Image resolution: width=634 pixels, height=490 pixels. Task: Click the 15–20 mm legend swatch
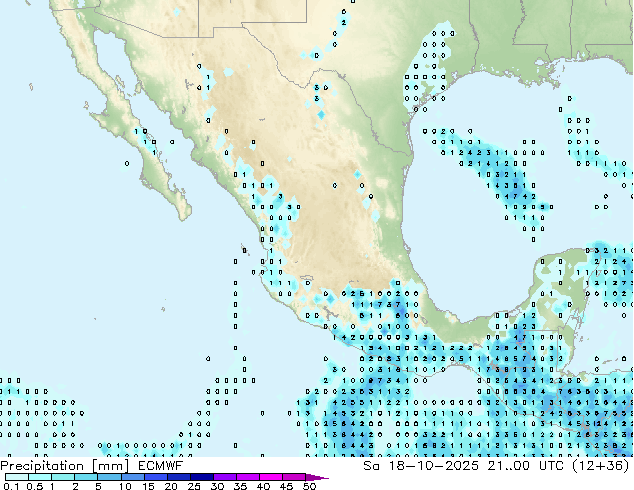156,477
